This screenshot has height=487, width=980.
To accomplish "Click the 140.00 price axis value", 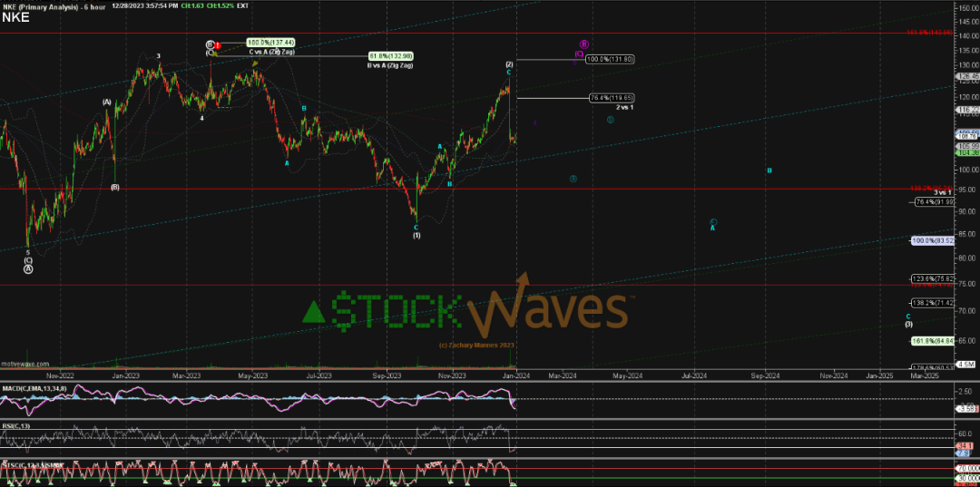I will pyautogui.click(x=969, y=36).
